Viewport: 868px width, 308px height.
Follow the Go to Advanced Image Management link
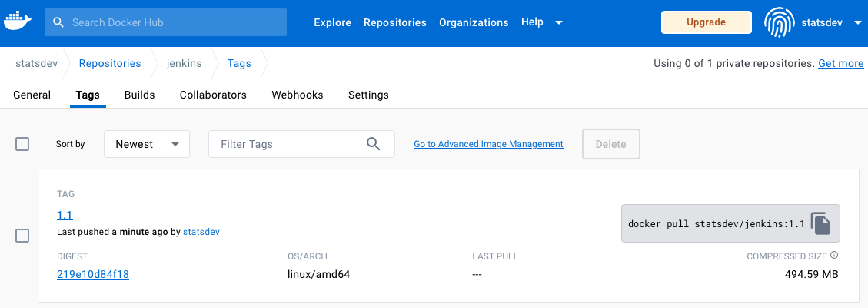coord(489,144)
